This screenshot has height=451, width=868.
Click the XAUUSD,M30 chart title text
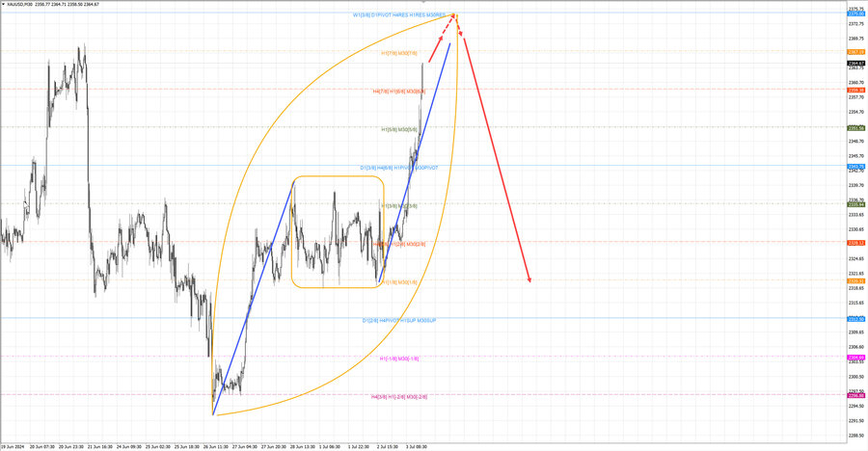[17, 5]
